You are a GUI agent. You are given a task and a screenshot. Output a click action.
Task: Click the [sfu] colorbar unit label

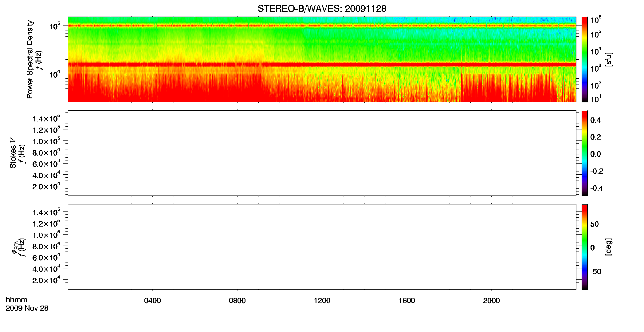608,59
